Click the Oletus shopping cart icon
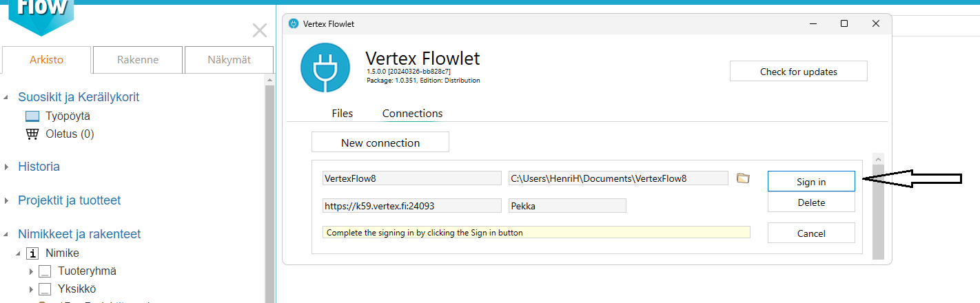Viewport: 980px width, 303px height. click(x=32, y=134)
